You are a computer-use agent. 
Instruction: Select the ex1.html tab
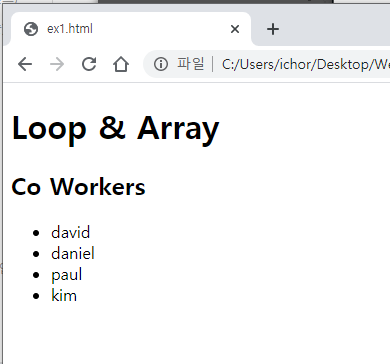131,29
